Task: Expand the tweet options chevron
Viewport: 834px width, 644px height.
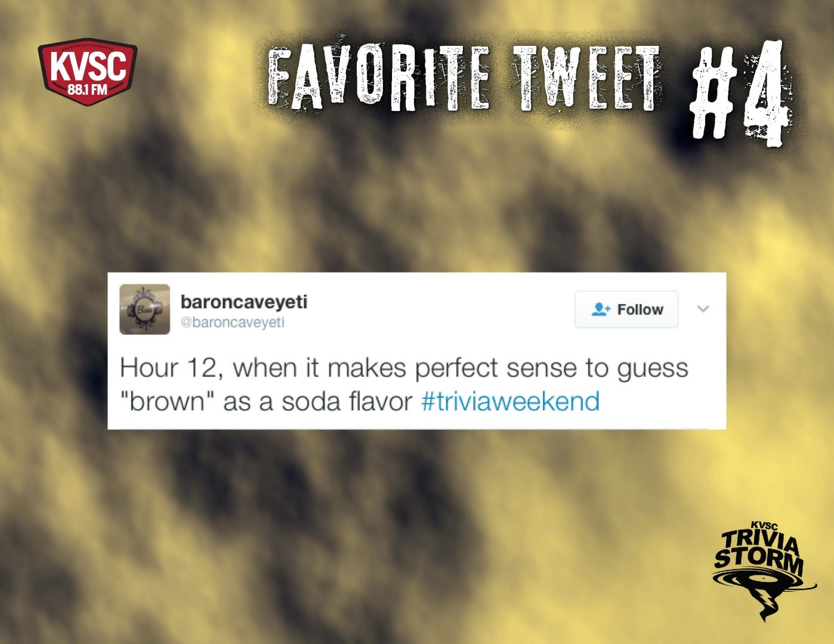Action: [x=703, y=309]
